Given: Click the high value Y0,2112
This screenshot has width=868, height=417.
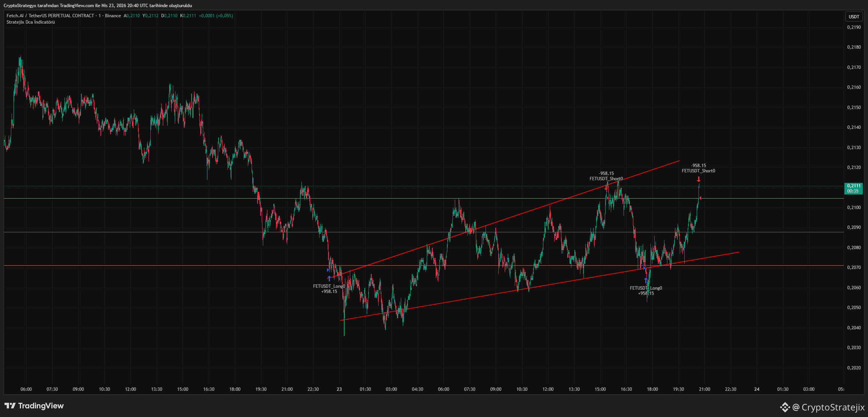Looking at the screenshot, I should point(150,16).
